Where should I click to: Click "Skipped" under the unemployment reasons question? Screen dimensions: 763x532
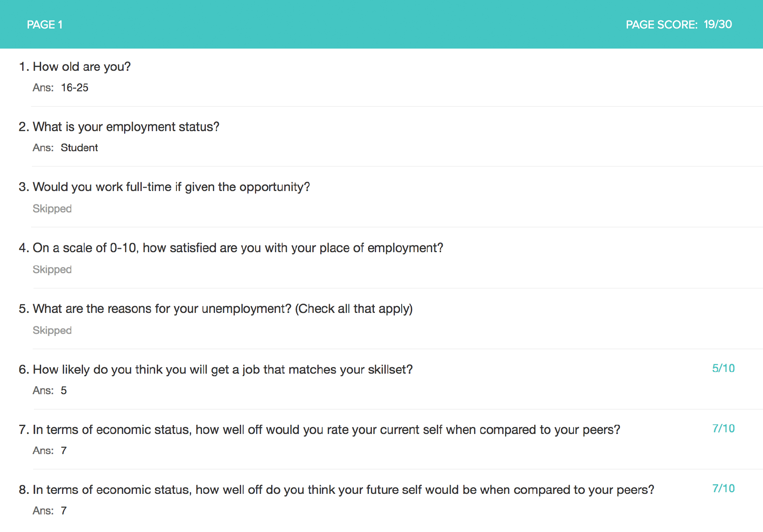pyautogui.click(x=52, y=331)
